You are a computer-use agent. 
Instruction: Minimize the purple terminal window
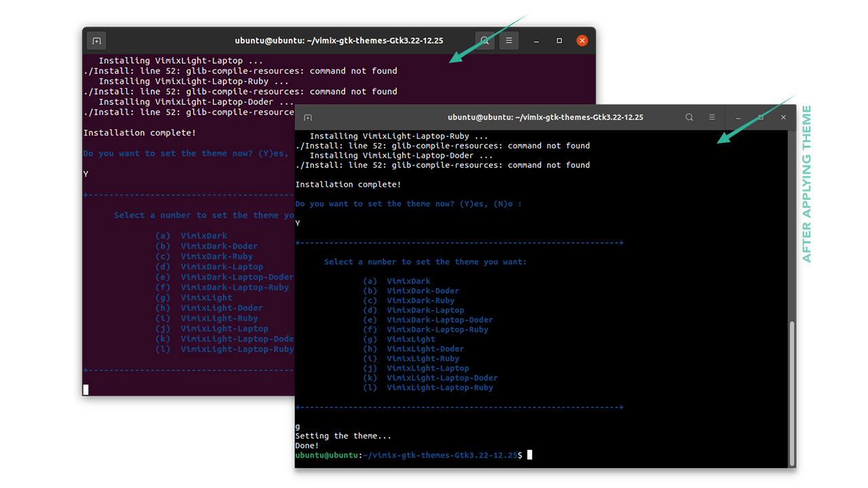coord(536,41)
